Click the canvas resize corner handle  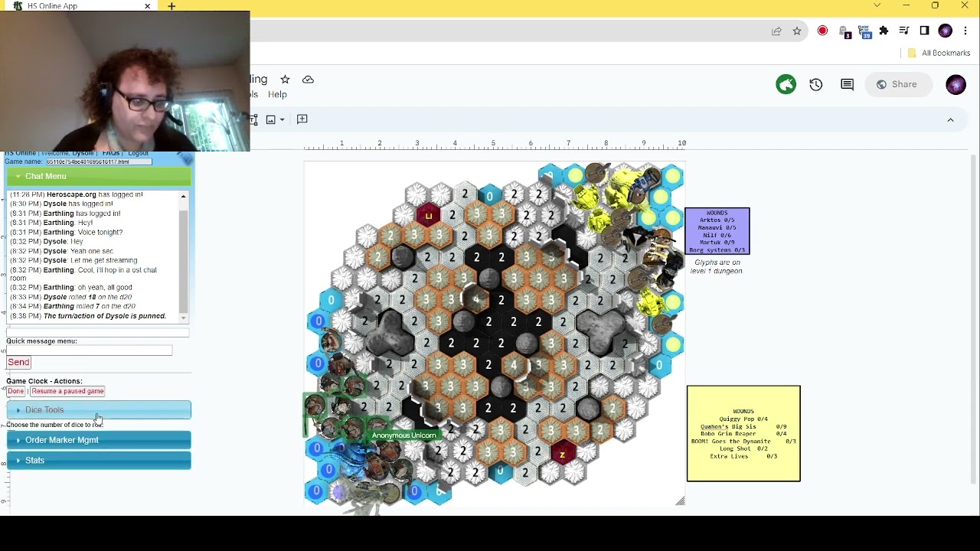680,501
